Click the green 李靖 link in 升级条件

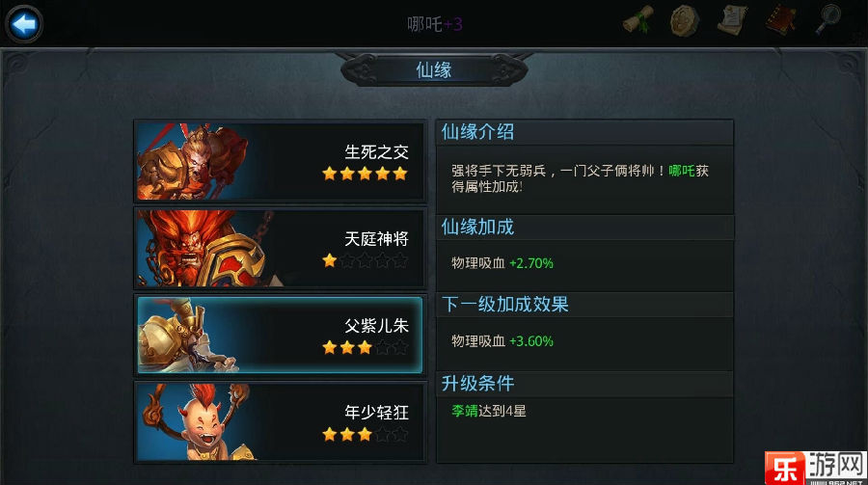click(x=465, y=411)
